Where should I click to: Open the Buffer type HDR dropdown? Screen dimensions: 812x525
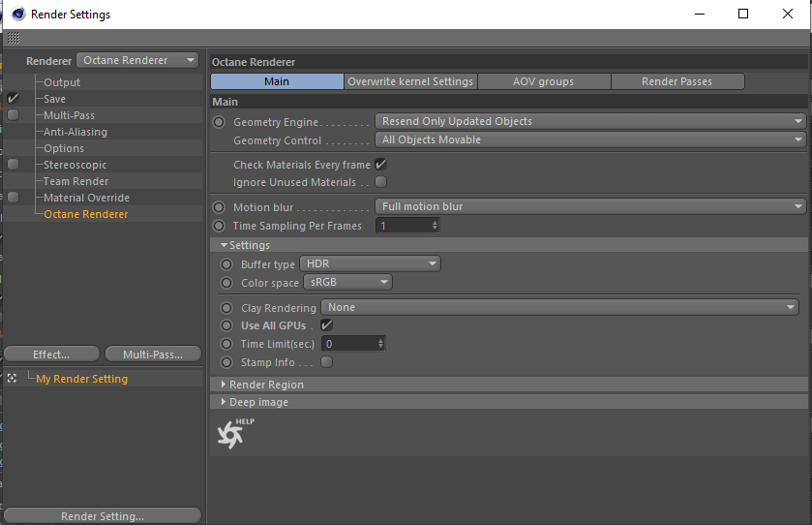pos(370,263)
